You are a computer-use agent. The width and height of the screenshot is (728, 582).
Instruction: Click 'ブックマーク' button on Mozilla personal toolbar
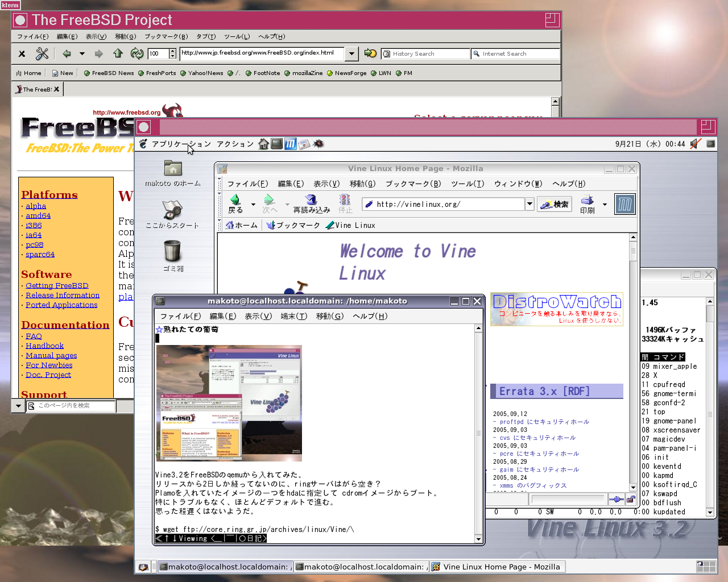click(x=293, y=225)
